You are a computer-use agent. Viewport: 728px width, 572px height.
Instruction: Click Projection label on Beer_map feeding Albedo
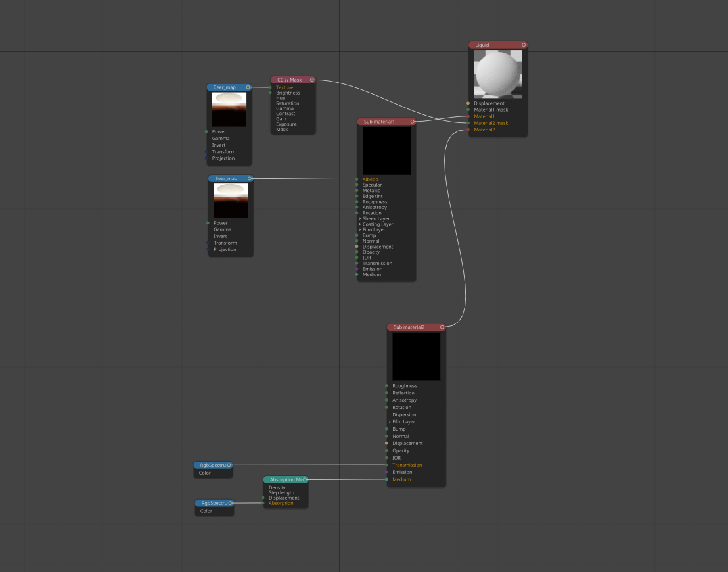click(x=225, y=250)
